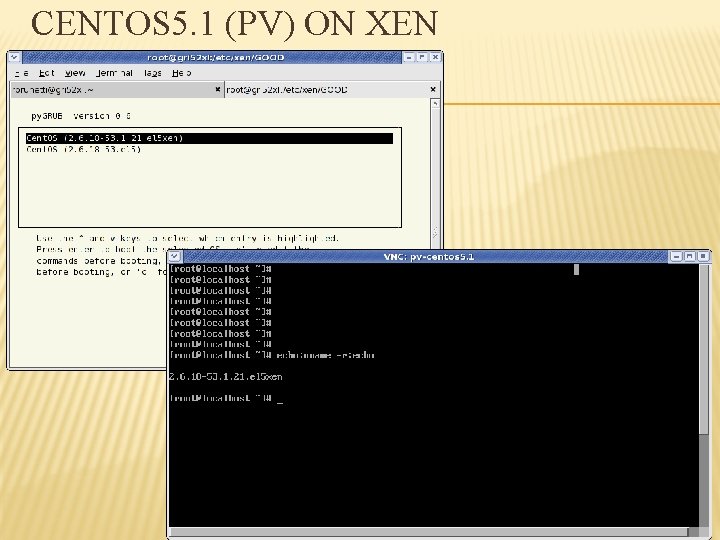Open the Edit menu in terminal window
Screen dimensions: 720x540
[x=46, y=73]
